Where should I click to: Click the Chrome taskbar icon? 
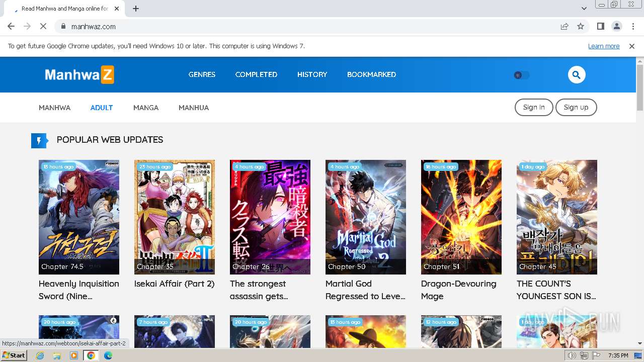(91, 355)
